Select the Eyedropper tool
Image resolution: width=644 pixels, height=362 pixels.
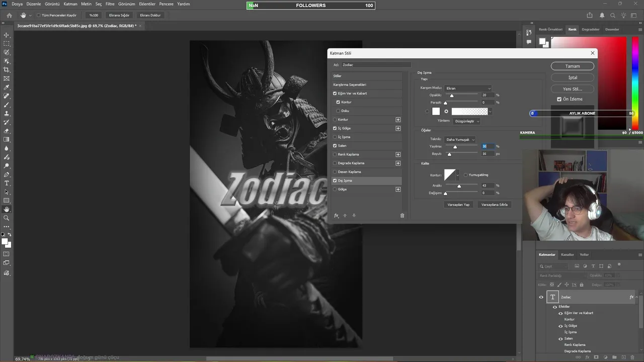pyautogui.click(x=7, y=87)
